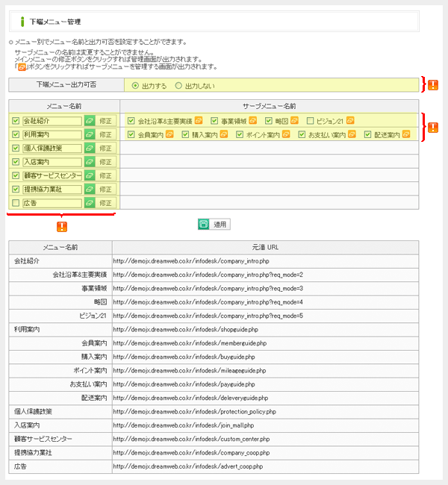Image resolution: width=448 pixels, height=485 pixels.
Task: Click orange edit icon next to 事業領域
Action: click(x=252, y=120)
